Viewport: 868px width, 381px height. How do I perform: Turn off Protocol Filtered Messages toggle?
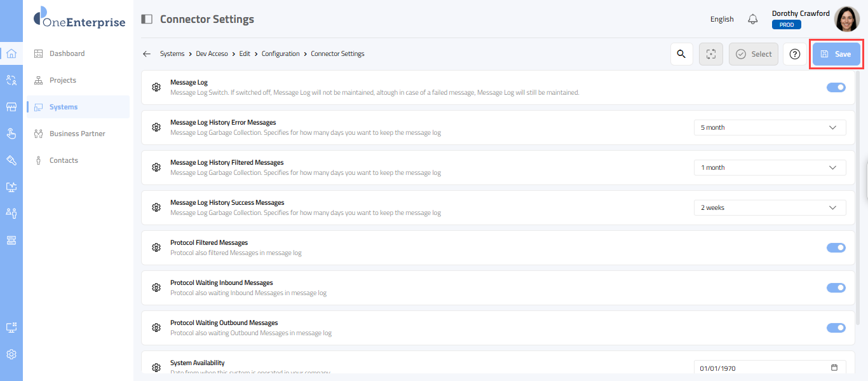pyautogui.click(x=836, y=247)
